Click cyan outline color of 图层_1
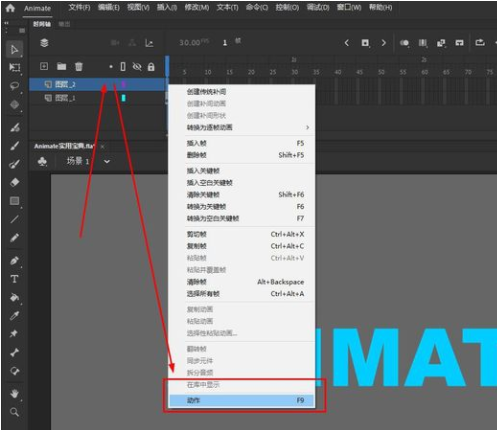This screenshot has height=430, width=497. coord(124,98)
